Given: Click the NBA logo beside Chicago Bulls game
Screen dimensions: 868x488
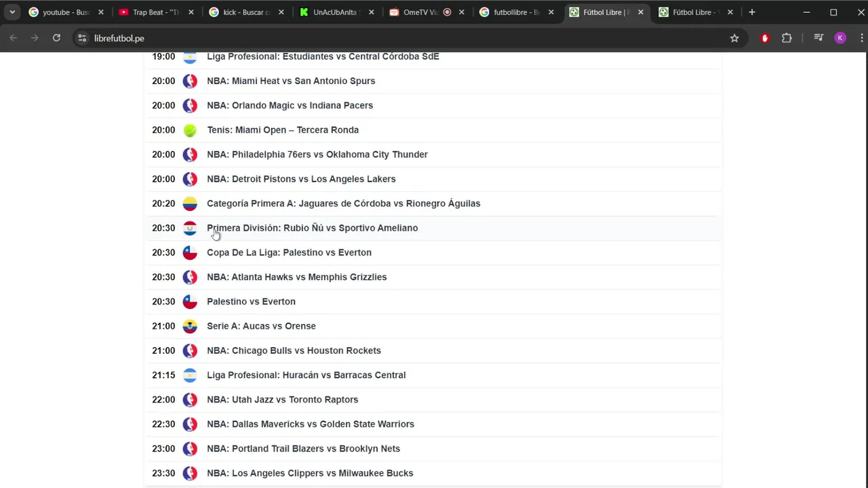Looking at the screenshot, I should pos(190,350).
